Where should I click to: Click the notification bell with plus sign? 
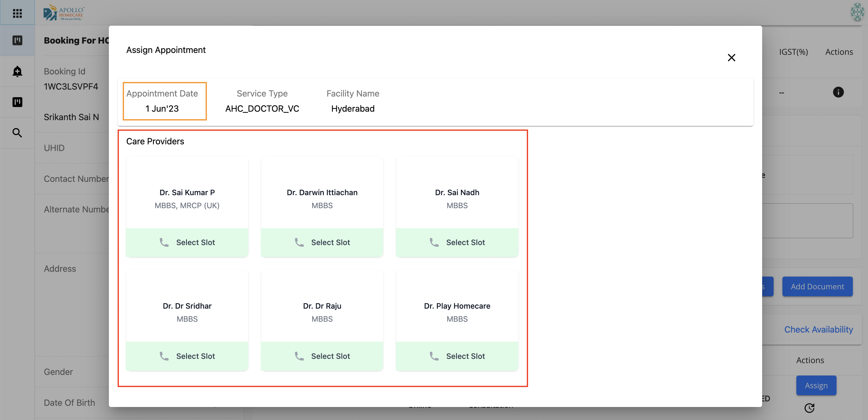17,71
